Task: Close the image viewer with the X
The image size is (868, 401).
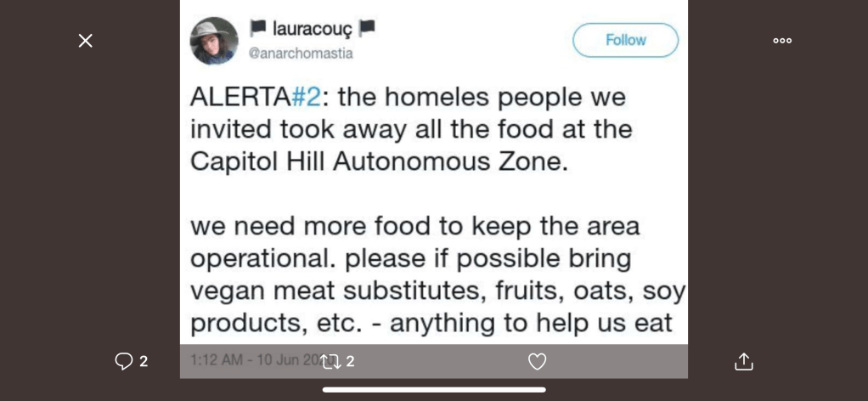Action: click(x=86, y=41)
